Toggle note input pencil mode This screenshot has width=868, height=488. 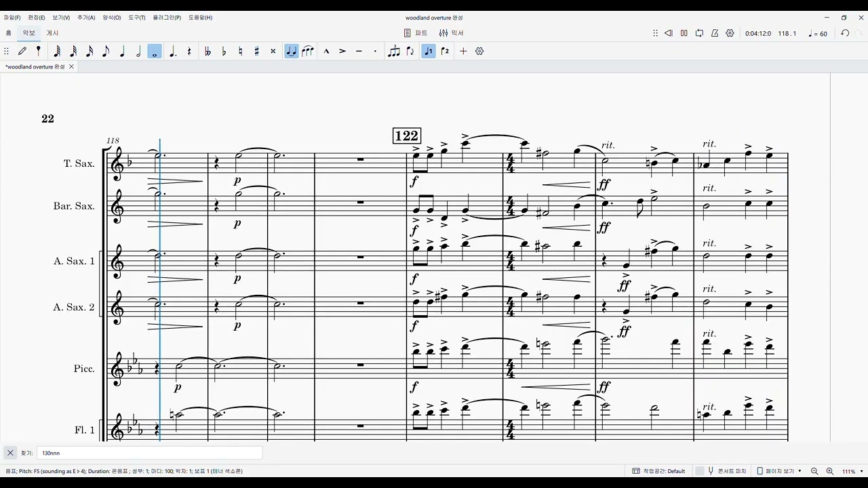[22, 51]
